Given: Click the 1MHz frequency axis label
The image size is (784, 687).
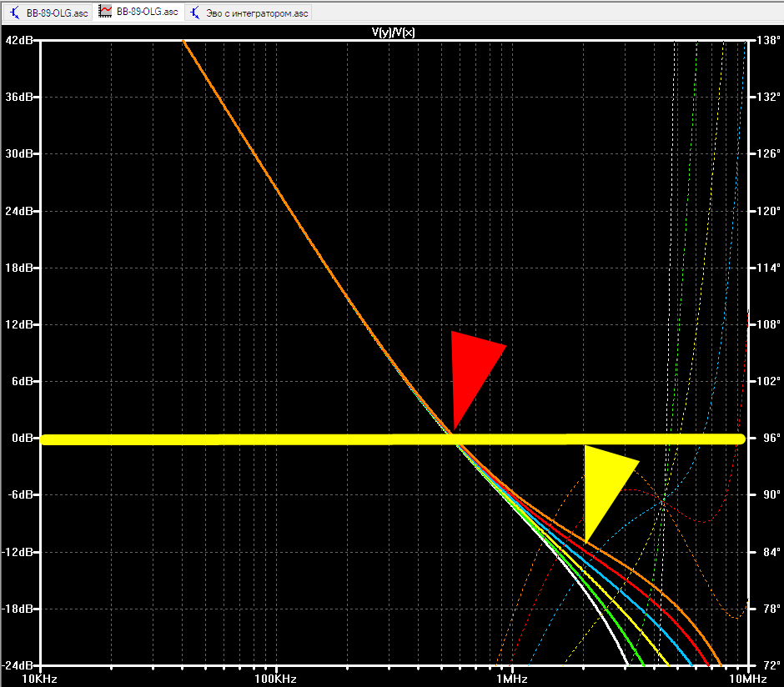Looking at the screenshot, I should pyautogui.click(x=512, y=679).
